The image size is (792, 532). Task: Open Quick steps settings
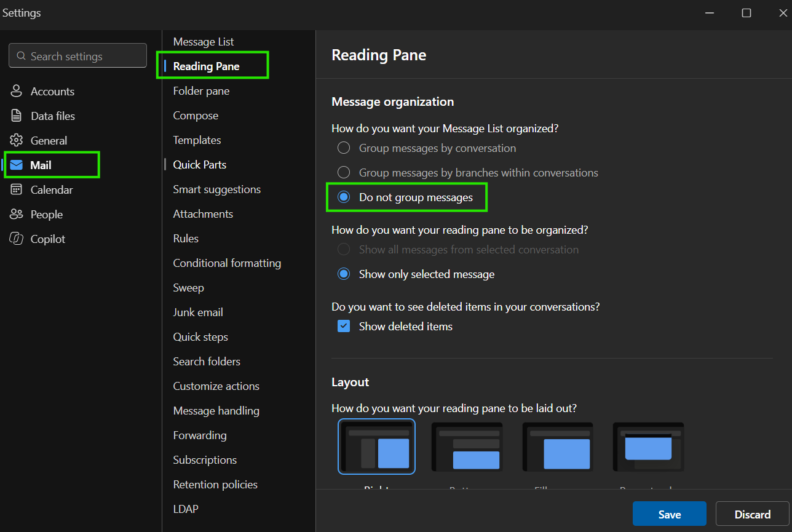[200, 337]
